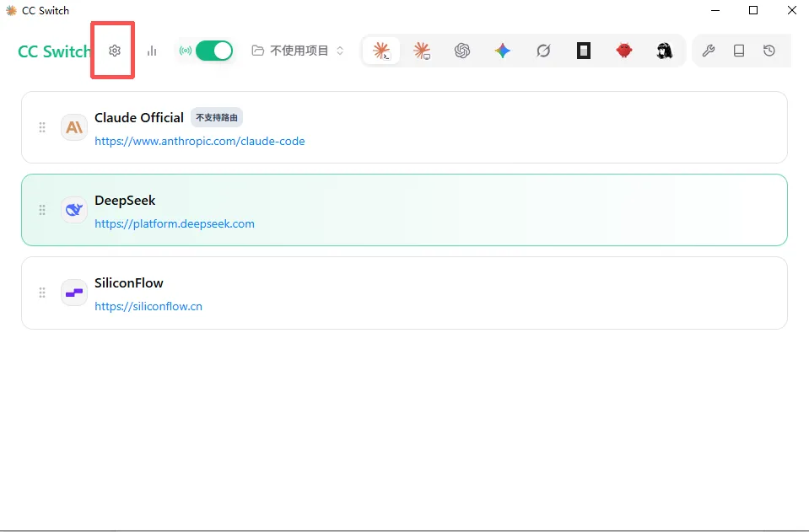Select the Claude desktop app tab

(x=422, y=51)
